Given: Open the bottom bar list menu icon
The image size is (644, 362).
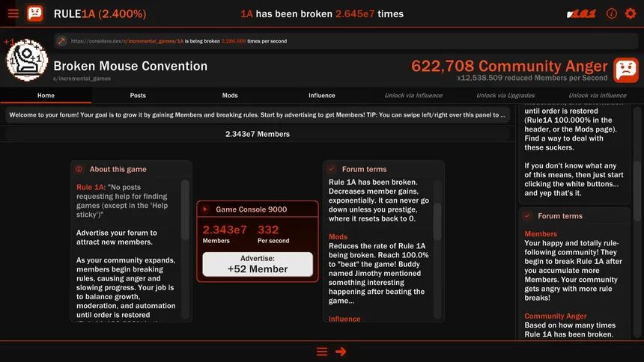Looking at the screenshot, I should pyautogui.click(x=322, y=352).
